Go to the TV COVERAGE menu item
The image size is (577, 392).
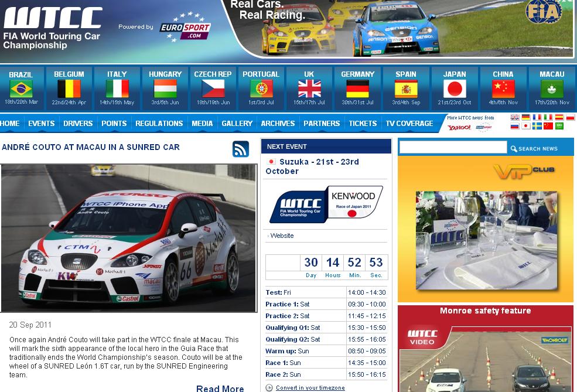pos(409,124)
